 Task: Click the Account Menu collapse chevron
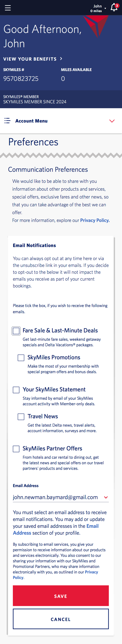[112, 121]
